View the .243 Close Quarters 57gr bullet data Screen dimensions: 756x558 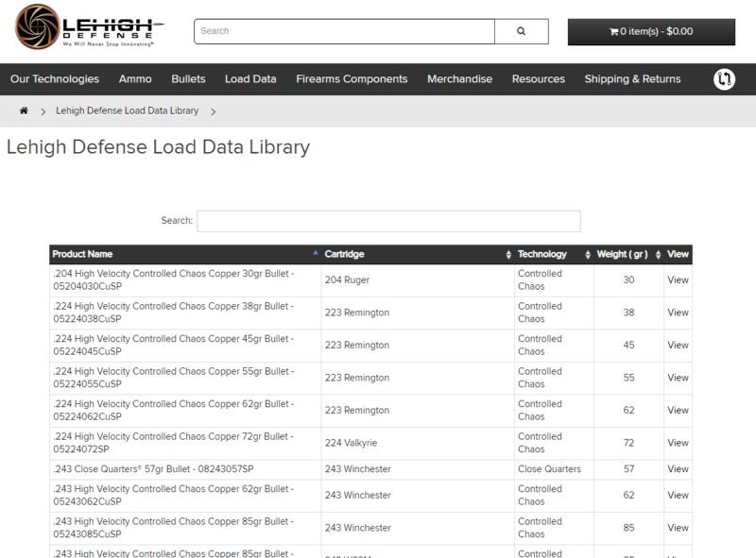click(678, 469)
